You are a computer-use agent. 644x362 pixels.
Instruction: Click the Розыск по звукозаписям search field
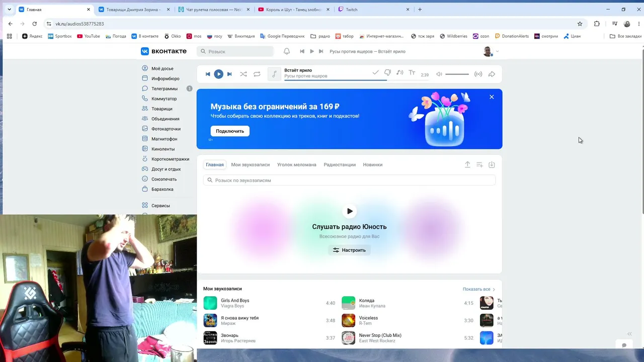click(349, 180)
